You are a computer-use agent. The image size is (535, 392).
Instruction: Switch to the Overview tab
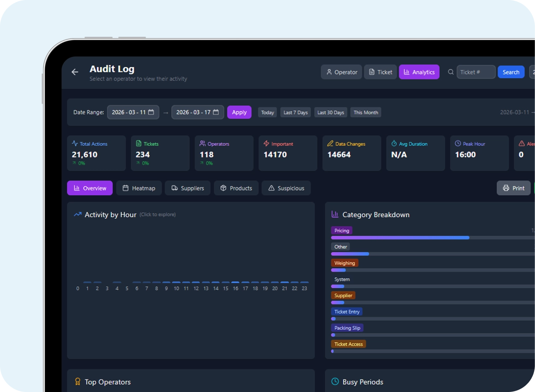tap(90, 188)
